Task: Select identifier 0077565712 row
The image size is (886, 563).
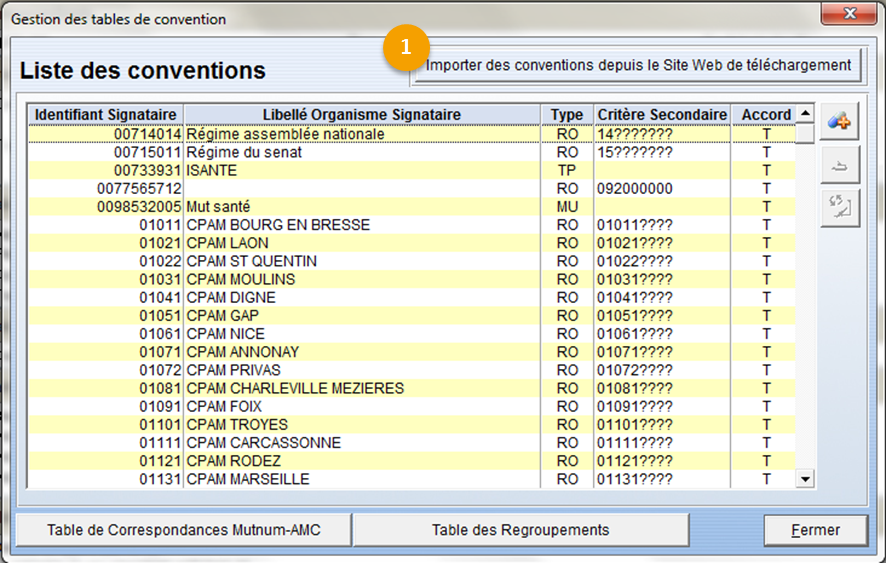Action: (412, 188)
